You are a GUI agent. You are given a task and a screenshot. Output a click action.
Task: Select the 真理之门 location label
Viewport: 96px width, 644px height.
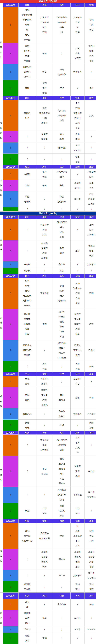click(x=1, y=50)
